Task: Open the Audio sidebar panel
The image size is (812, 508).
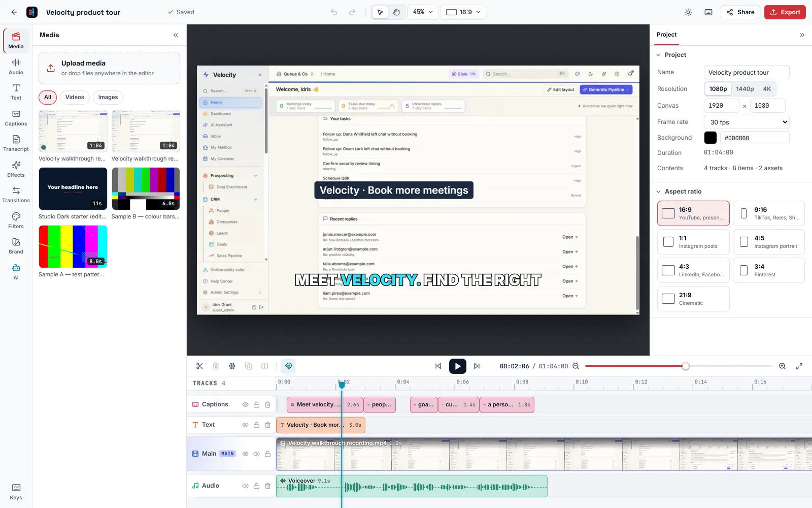Action: click(16, 67)
